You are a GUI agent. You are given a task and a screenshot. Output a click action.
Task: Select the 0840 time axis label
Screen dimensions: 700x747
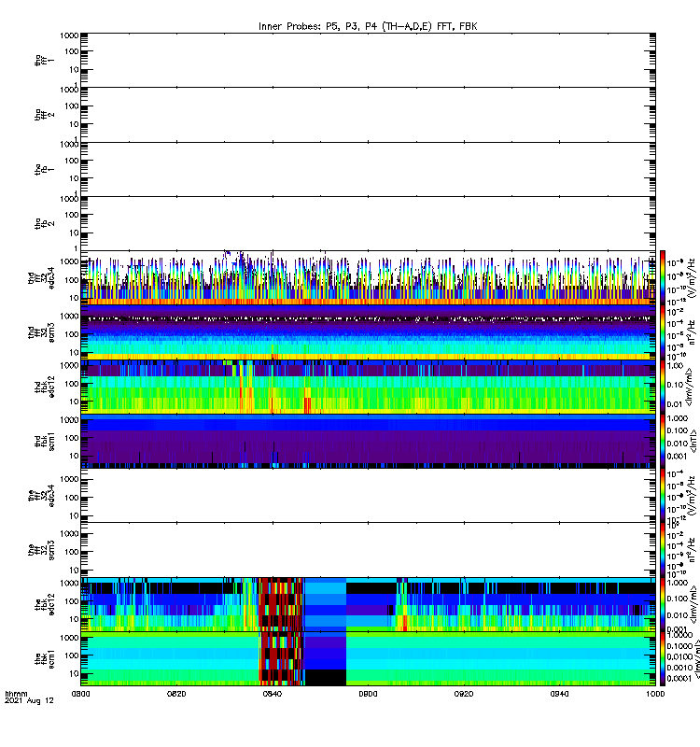tap(273, 694)
